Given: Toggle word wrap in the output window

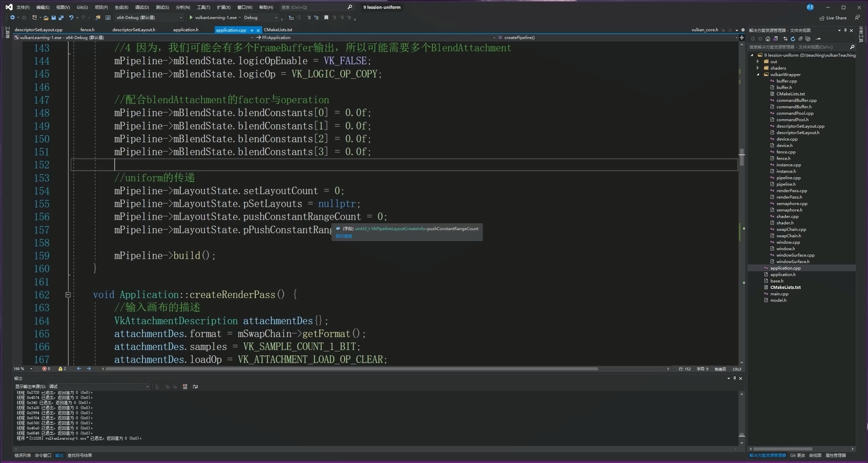Looking at the screenshot, I should pos(195,387).
